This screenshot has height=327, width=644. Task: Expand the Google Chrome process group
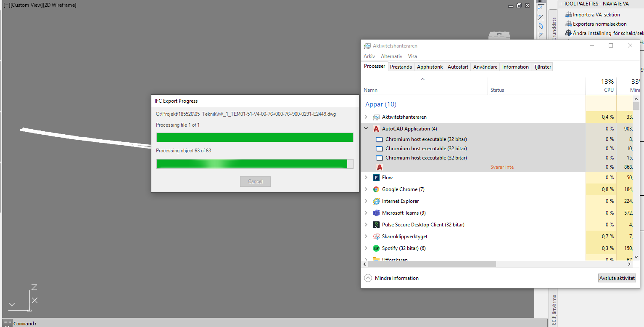point(365,189)
